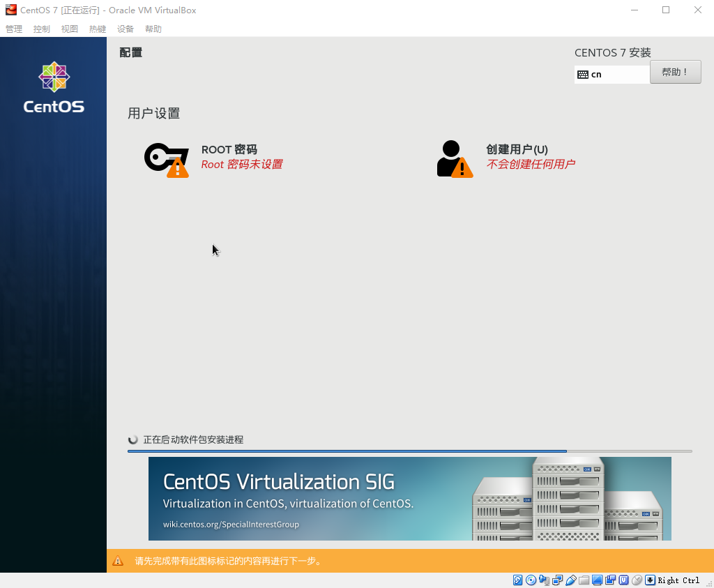Close the VirtualBox window

tap(697, 10)
